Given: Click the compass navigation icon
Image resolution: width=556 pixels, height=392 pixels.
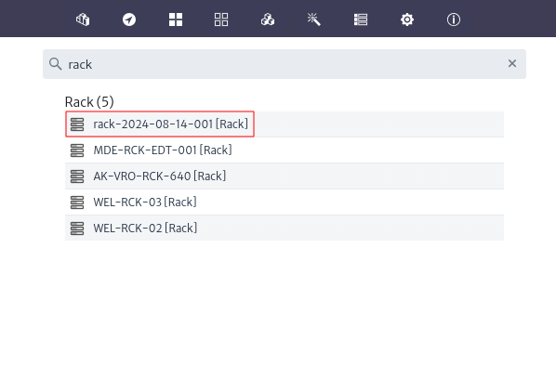Looking at the screenshot, I should click(129, 20).
